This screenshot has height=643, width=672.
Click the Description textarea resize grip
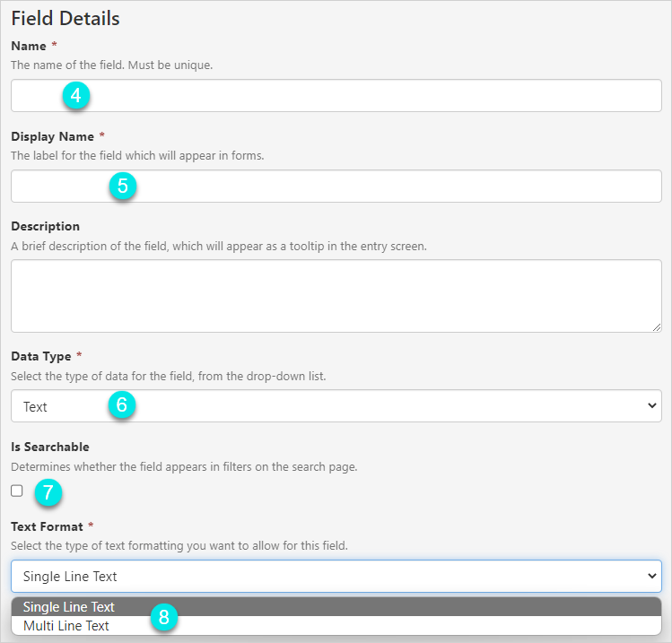(656, 326)
